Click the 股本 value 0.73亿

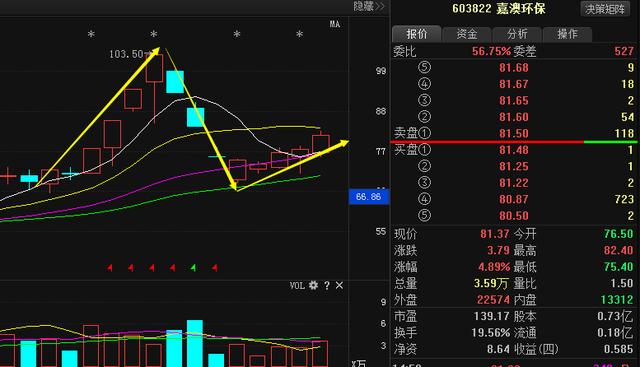615,316
